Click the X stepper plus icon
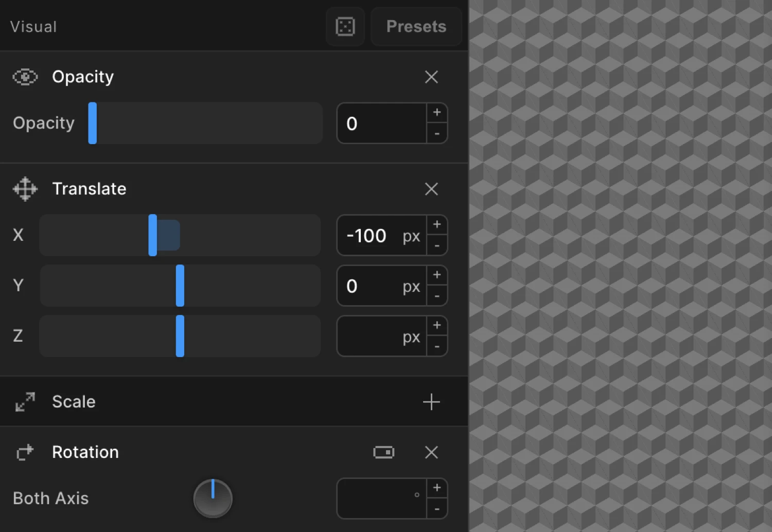 [x=436, y=224]
